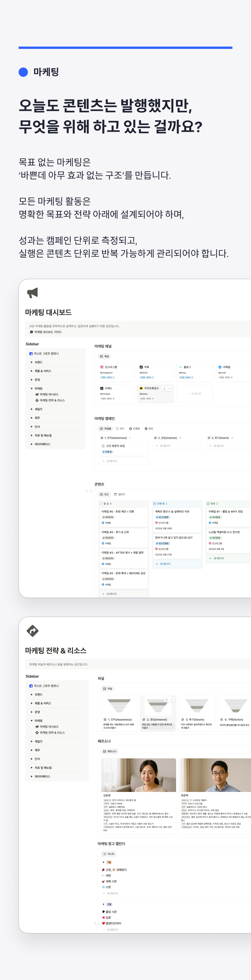Viewport: 251px width, 980px height.
Task: Click the blog logo on the 블로그 channel card
Action: click(181, 367)
